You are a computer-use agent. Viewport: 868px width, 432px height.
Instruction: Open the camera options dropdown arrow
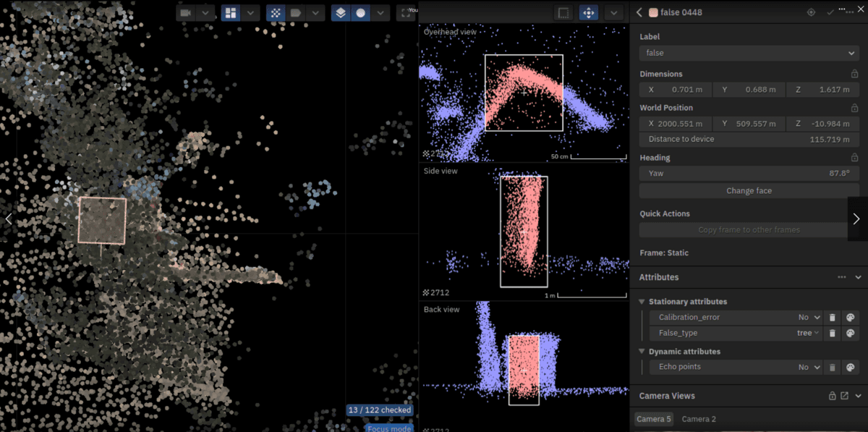pos(206,13)
